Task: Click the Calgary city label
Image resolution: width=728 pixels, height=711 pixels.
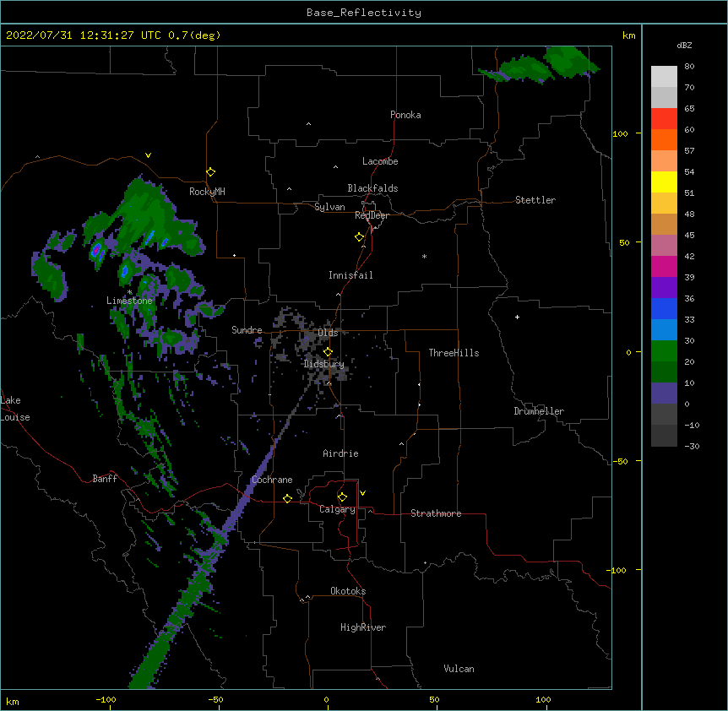Action: (x=337, y=509)
